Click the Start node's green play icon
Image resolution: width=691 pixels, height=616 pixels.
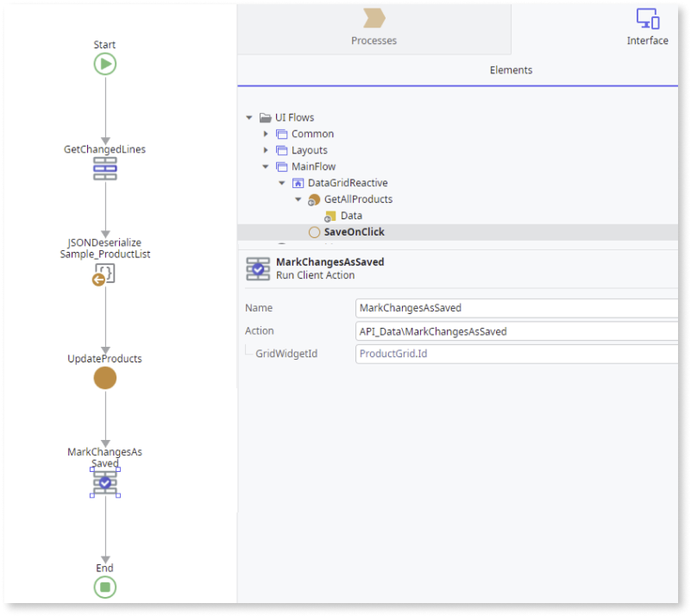(x=104, y=63)
